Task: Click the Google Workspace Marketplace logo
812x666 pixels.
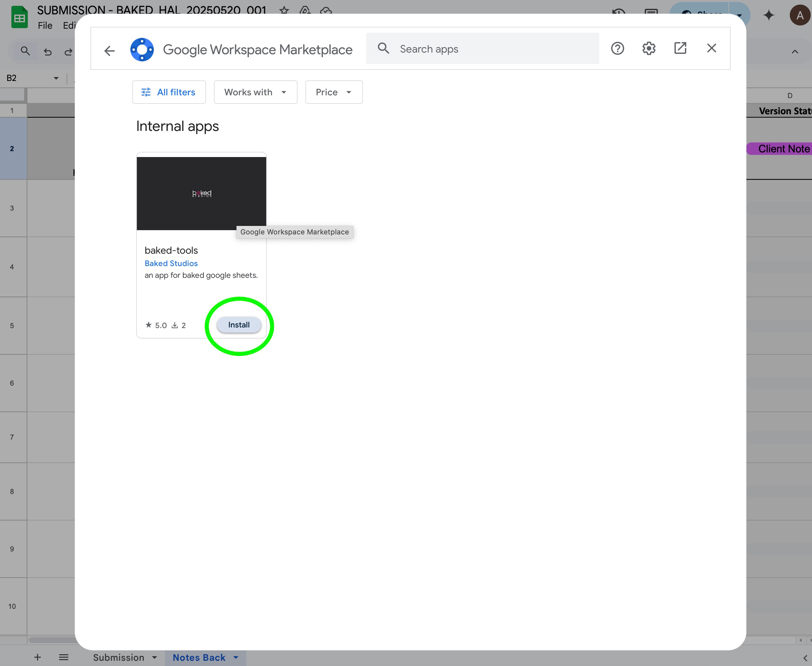Action: [x=142, y=50]
